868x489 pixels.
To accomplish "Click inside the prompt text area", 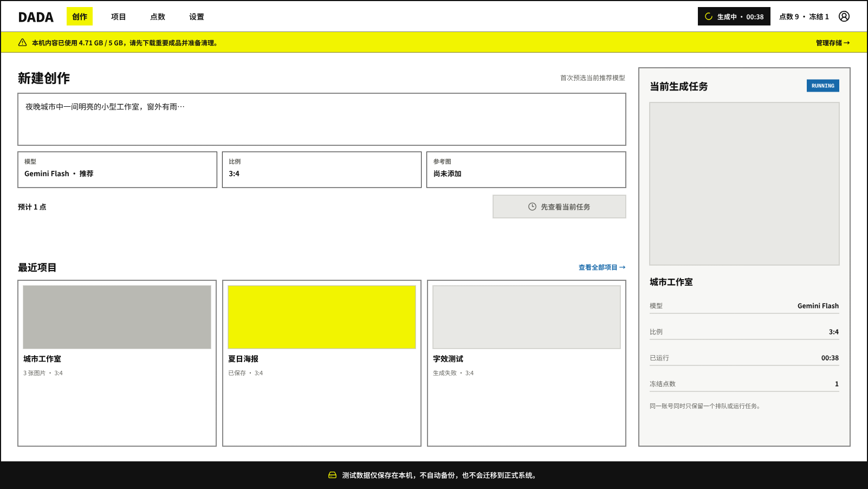I will point(322,119).
